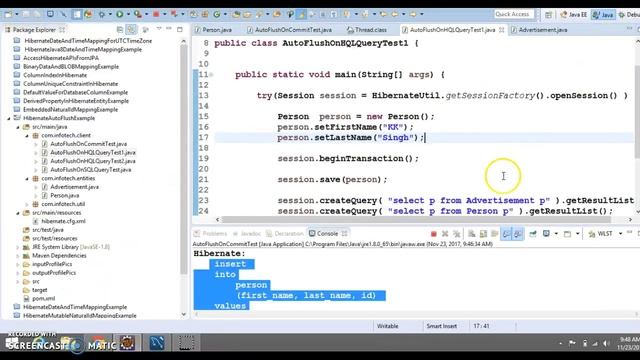
Task: Click the Run with external tools icon
Action: coord(138,14)
